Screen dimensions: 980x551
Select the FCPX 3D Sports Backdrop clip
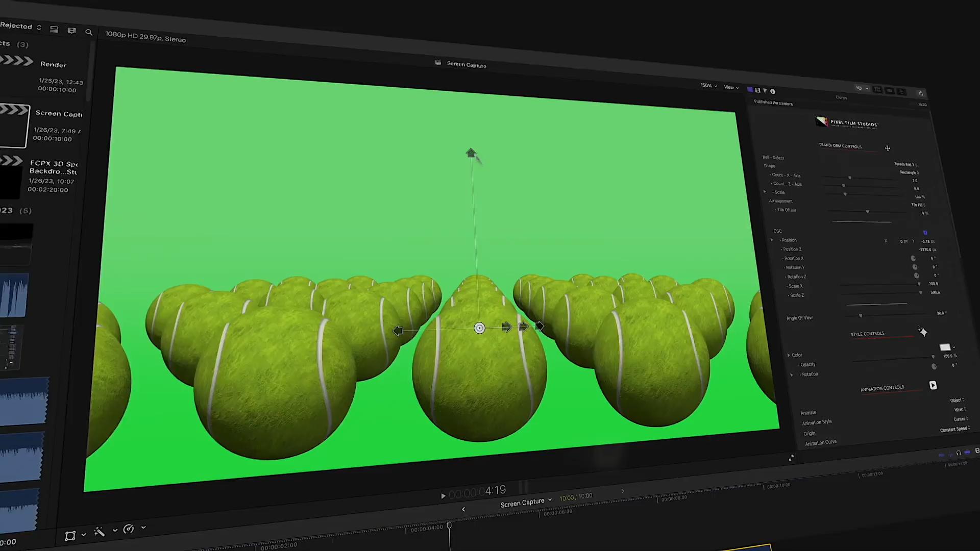pos(40,176)
